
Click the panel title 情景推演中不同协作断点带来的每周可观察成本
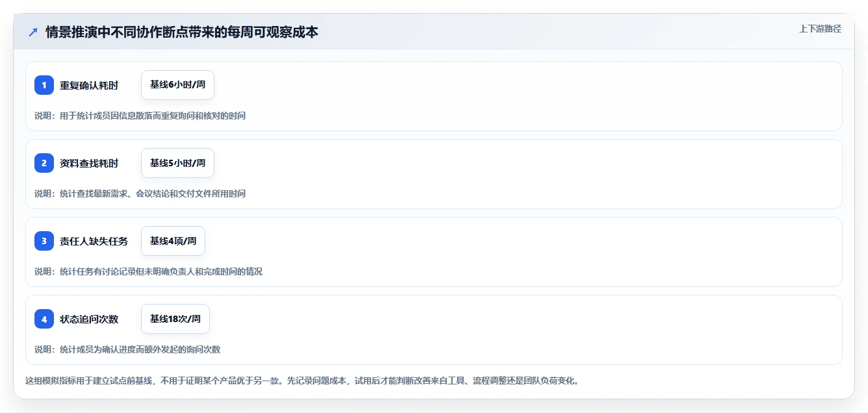tap(182, 32)
